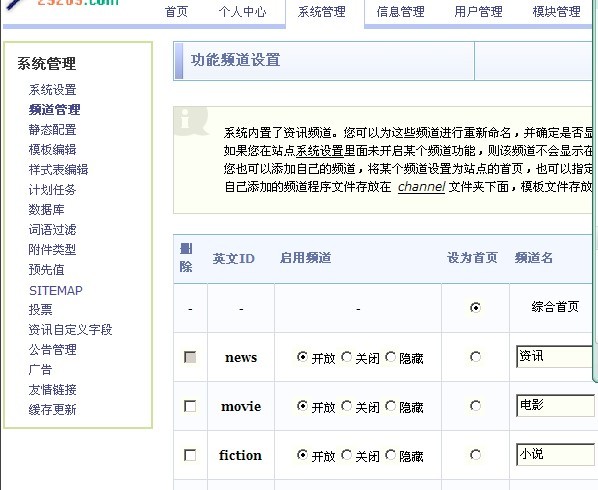
Task: Select 开放 radio for fiction channel
Action: point(302,455)
